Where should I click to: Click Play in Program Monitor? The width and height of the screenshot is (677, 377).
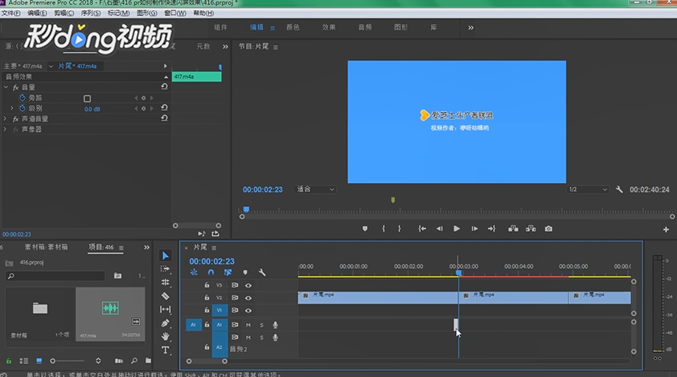click(456, 228)
